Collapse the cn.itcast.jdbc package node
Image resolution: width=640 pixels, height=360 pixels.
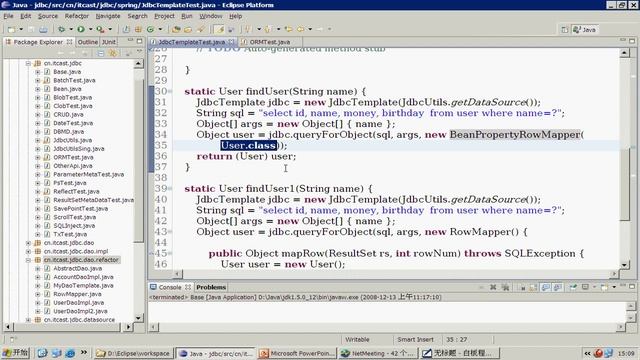click(28, 63)
